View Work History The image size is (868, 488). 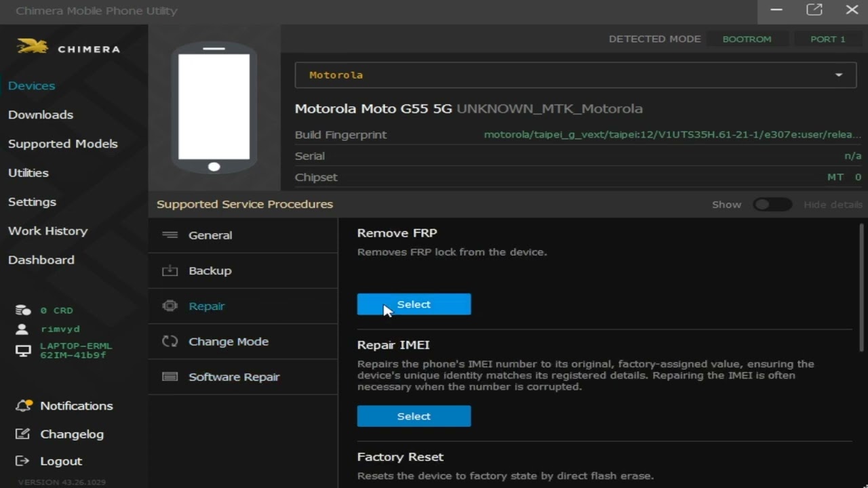[47, 231]
